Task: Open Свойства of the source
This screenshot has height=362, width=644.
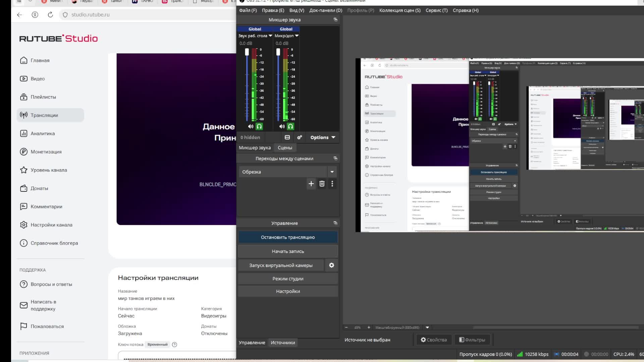Action: click(x=434, y=340)
